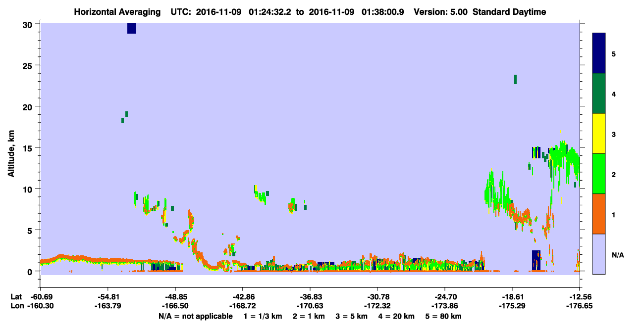
Task: Click legend text '1 = 1/3 km'
Action: point(263,316)
